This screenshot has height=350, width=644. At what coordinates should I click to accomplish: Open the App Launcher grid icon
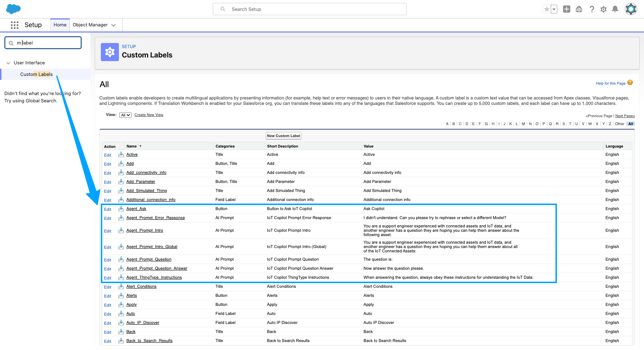coord(14,25)
